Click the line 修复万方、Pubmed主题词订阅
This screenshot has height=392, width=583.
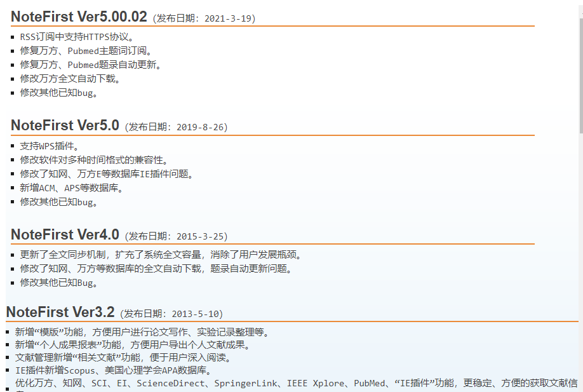pos(86,51)
